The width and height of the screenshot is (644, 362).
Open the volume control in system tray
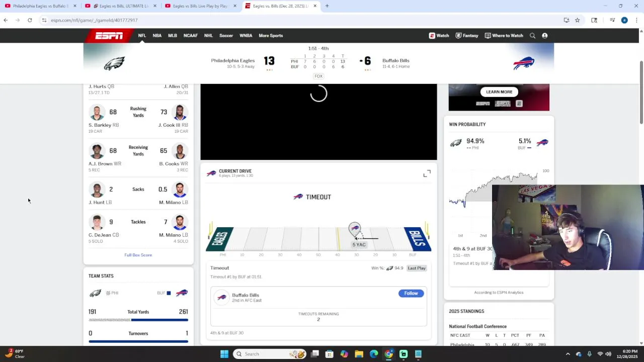click(608, 354)
